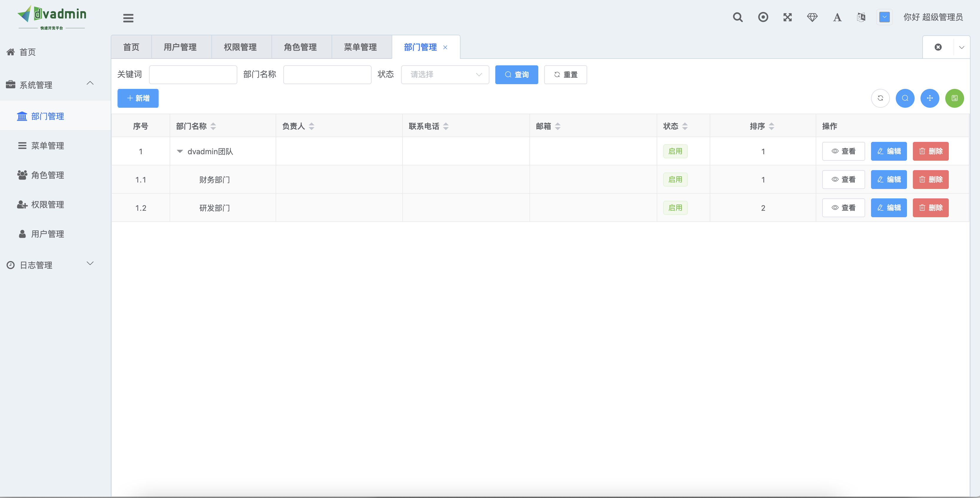This screenshot has height=498, width=980.
Task: Collapse the 系统管理 sidebar group
Action: tap(55, 85)
